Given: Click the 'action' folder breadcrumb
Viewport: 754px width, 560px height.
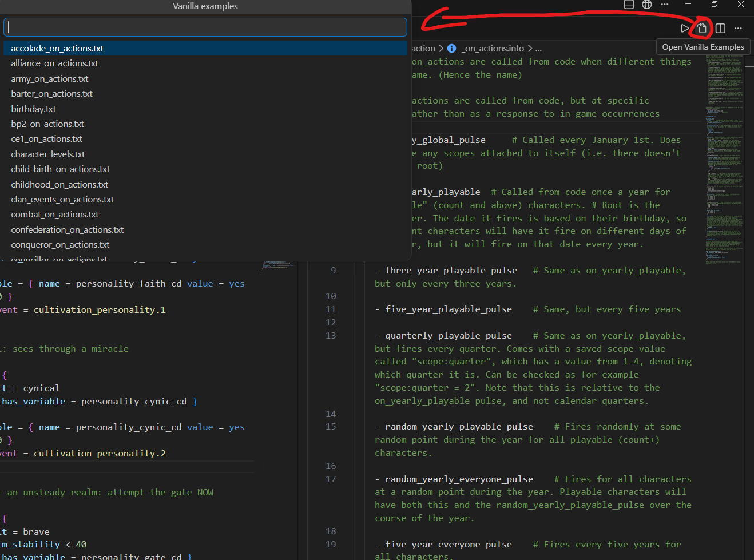Looking at the screenshot, I should [x=423, y=49].
